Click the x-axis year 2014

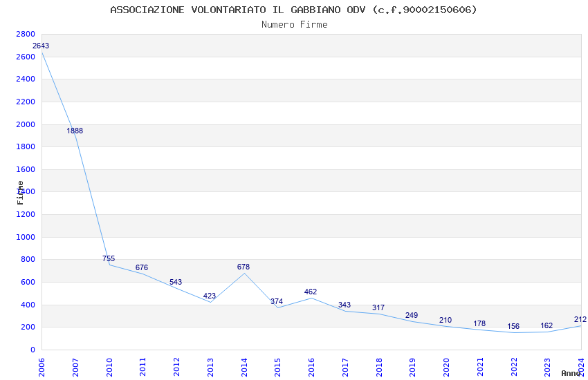[x=244, y=367]
